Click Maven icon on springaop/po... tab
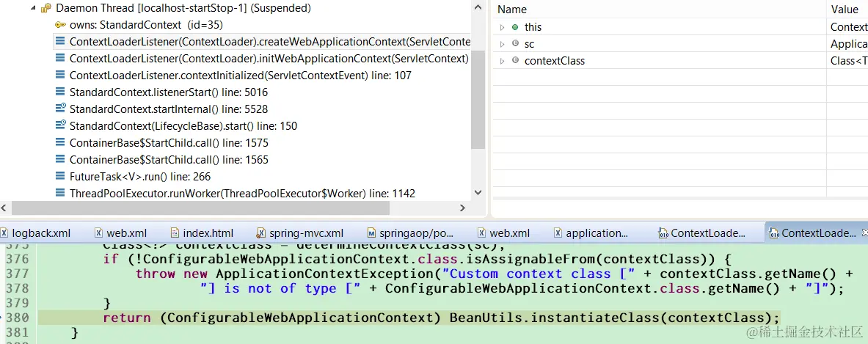The width and height of the screenshot is (868, 344). [371, 233]
